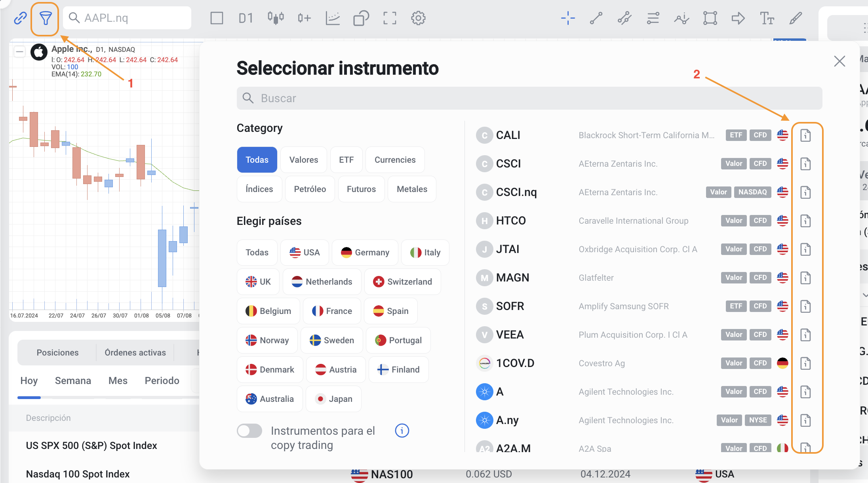
Task: Select the Germany country filter
Action: (365, 253)
